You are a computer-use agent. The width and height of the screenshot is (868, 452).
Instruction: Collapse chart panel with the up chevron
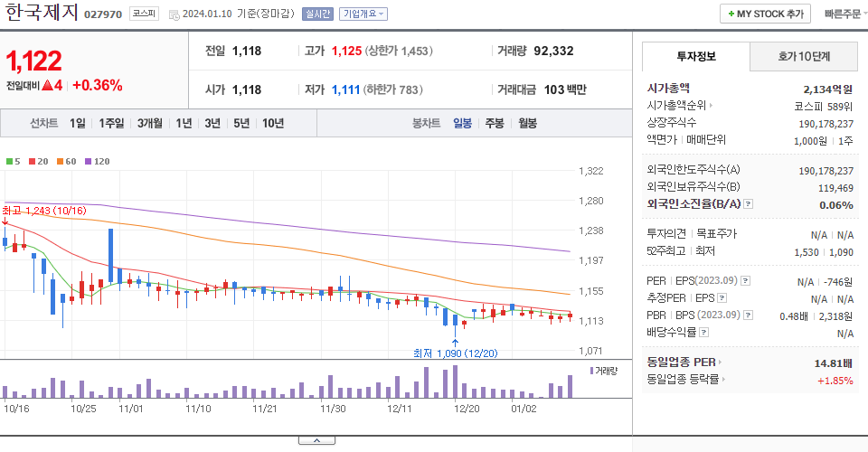coord(316,440)
